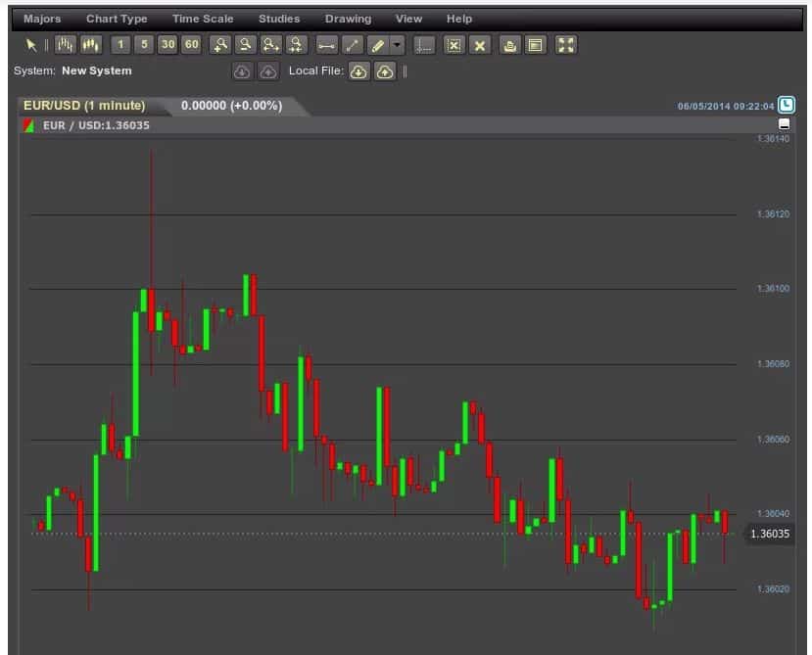The height and width of the screenshot is (655, 812).
Task: Set the 30 minute time scale button
Action: [x=167, y=45]
